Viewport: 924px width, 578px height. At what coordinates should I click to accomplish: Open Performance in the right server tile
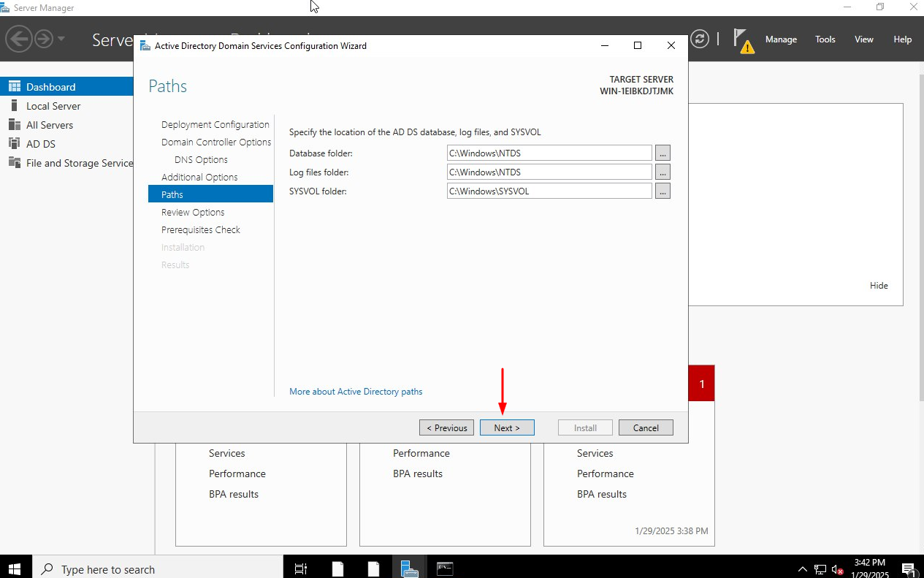tap(606, 474)
